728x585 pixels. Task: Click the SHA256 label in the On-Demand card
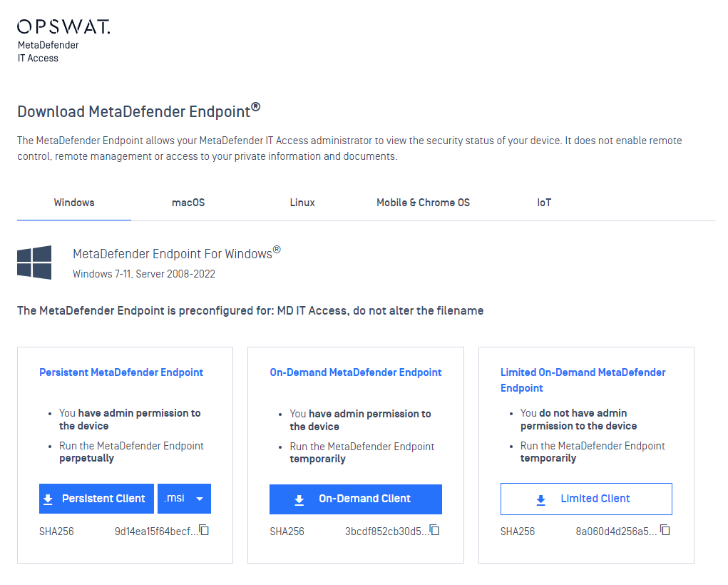287,531
